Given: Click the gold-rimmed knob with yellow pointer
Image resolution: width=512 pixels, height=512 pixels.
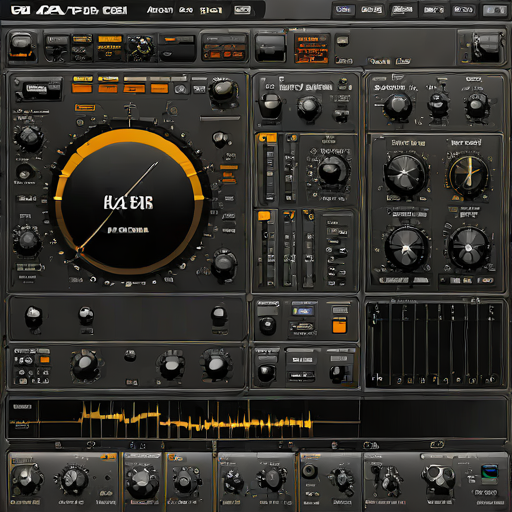Looking at the screenshot, I should tap(468, 176).
